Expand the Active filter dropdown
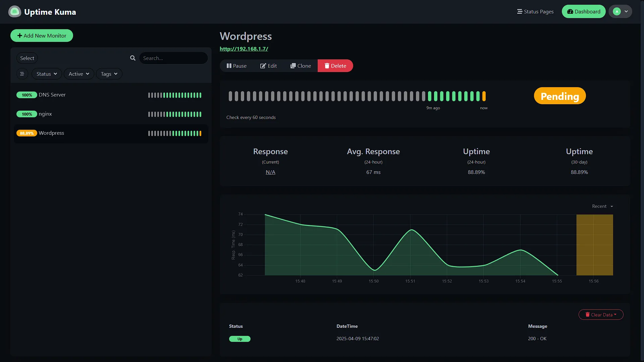 [79, 74]
